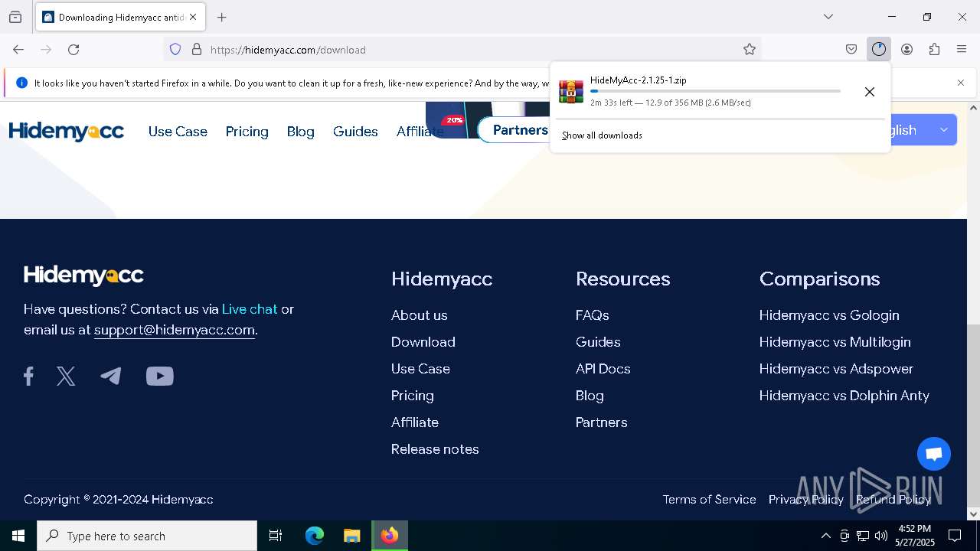Launch Microsoft Edge from taskbar
980x551 pixels.
tap(315, 536)
